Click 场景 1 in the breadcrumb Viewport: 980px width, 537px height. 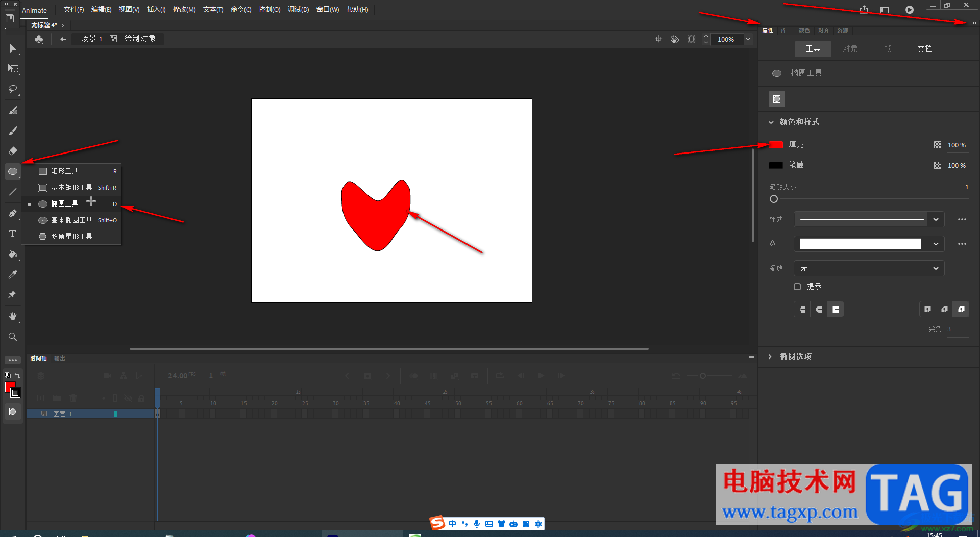click(92, 39)
